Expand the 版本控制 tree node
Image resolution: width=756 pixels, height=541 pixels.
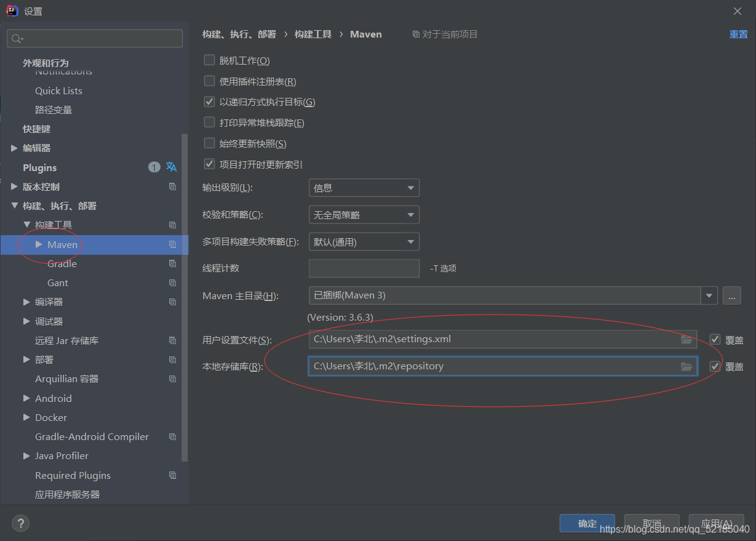14,186
